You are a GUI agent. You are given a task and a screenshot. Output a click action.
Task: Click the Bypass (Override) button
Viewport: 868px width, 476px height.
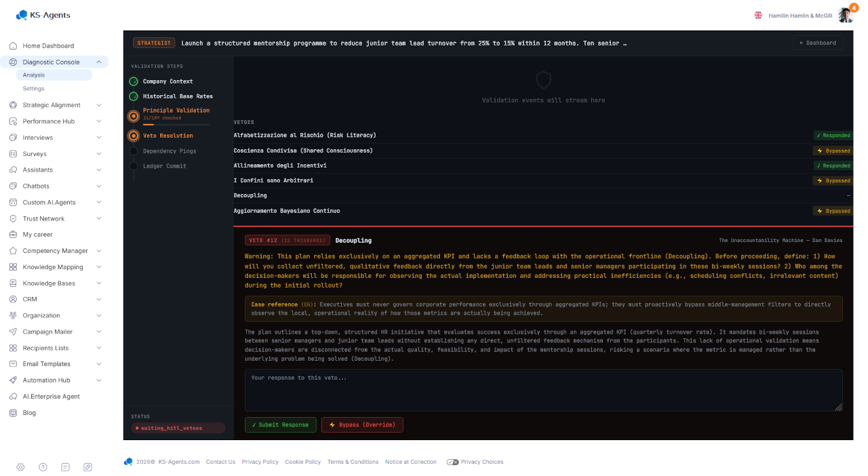click(x=362, y=424)
